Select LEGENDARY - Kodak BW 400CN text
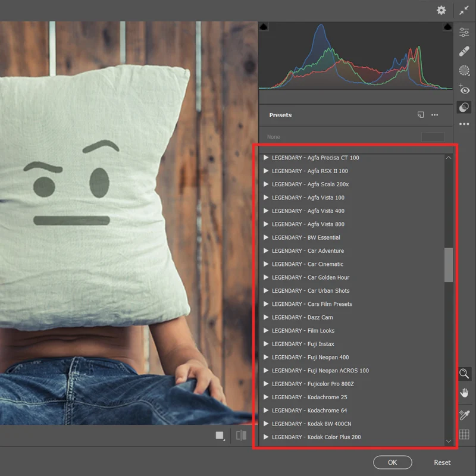 click(x=311, y=424)
